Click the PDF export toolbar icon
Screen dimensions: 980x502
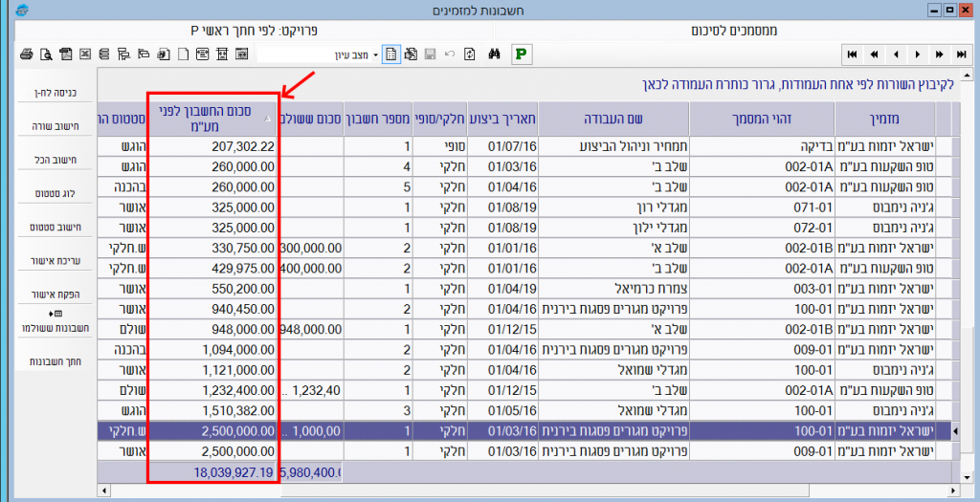click(x=66, y=55)
